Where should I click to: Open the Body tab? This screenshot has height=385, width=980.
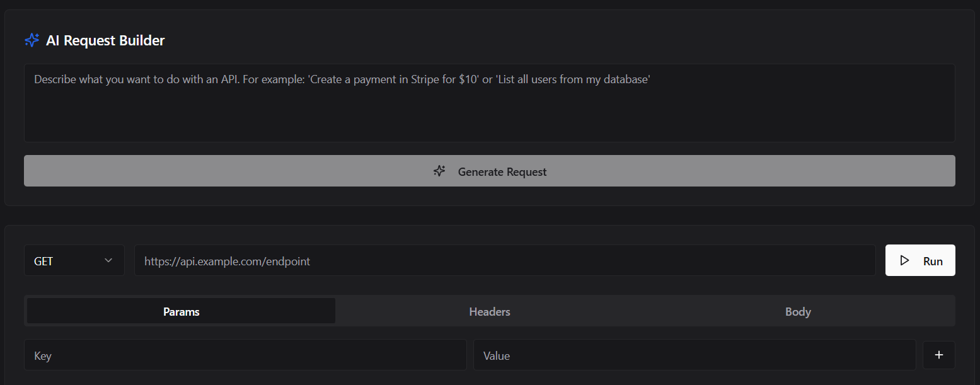(x=797, y=311)
